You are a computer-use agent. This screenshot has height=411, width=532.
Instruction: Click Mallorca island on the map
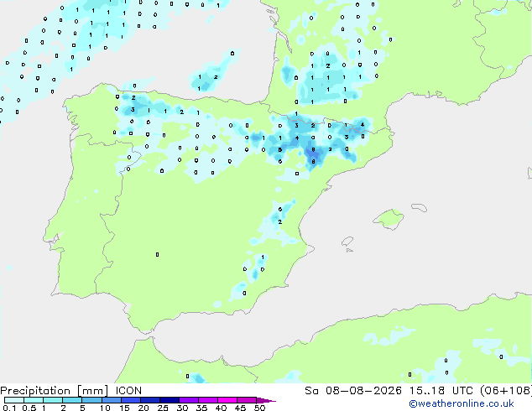point(389,219)
